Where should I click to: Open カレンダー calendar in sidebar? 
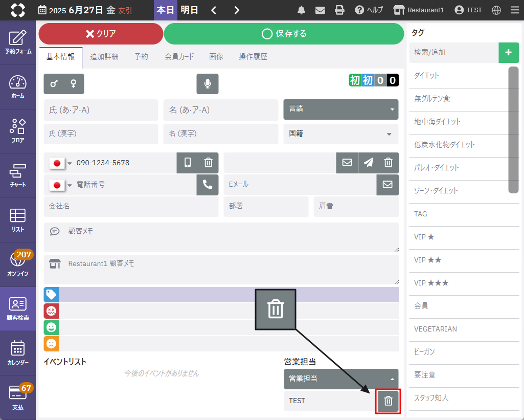tap(18, 353)
